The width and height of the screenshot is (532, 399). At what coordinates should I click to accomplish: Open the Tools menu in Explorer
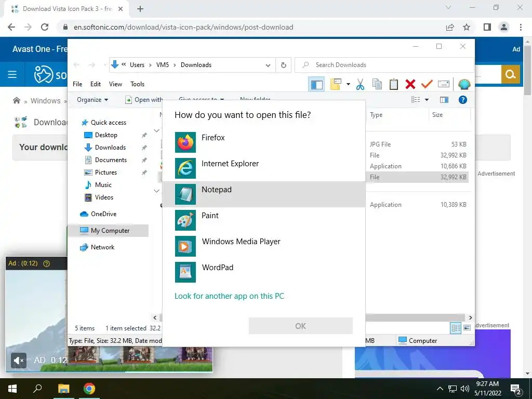tap(137, 84)
